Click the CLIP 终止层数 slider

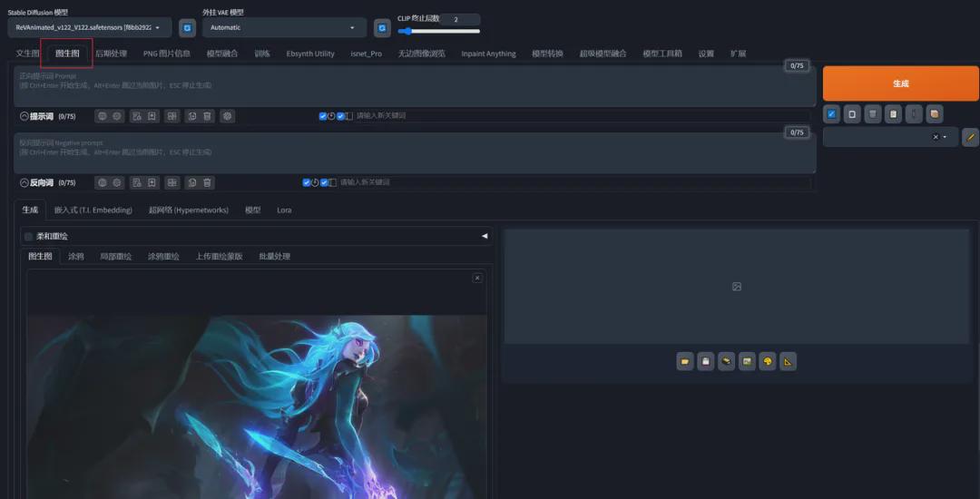click(438, 31)
